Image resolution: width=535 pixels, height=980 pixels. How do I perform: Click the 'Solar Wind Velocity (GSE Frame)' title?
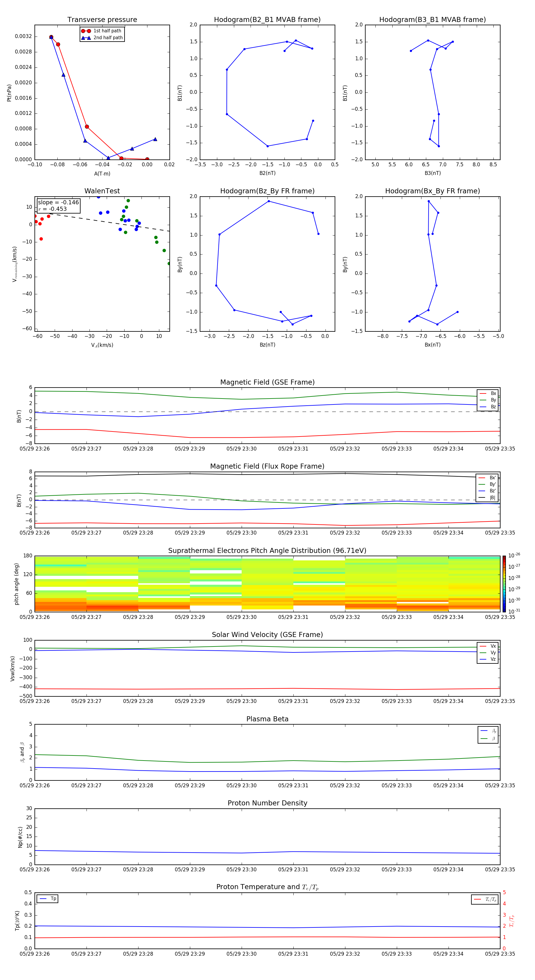tap(267, 635)
